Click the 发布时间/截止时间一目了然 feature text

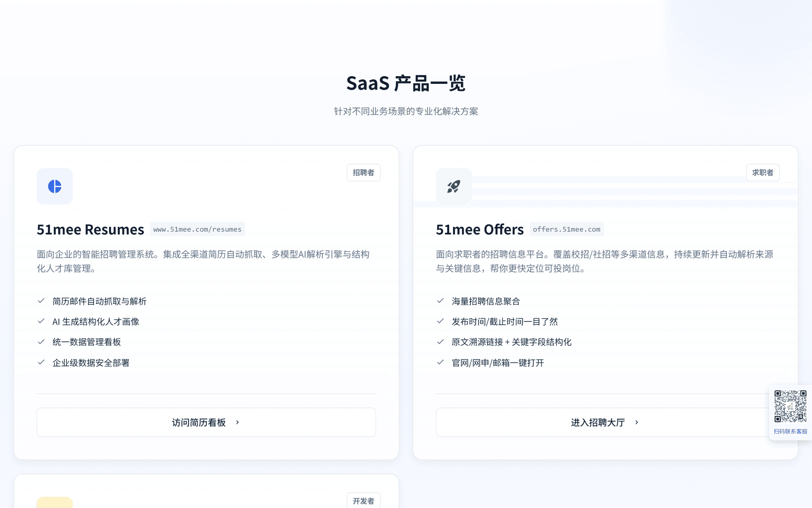tap(505, 322)
